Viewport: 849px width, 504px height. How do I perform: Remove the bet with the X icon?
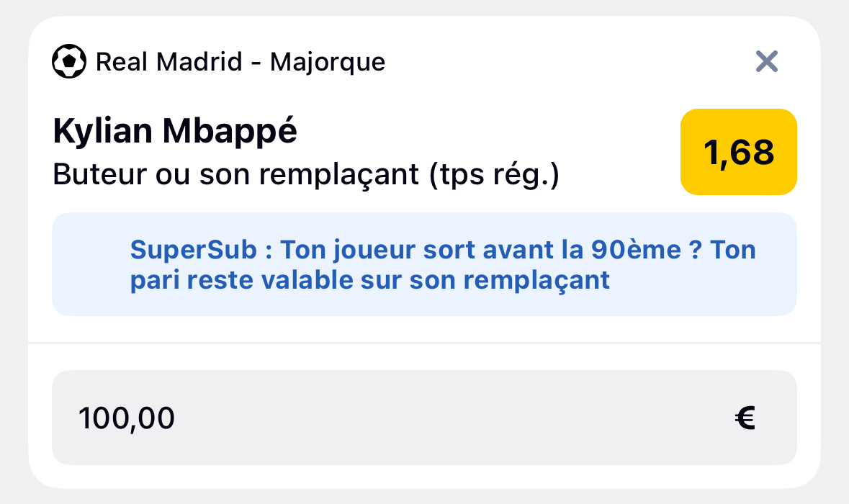pos(767,61)
